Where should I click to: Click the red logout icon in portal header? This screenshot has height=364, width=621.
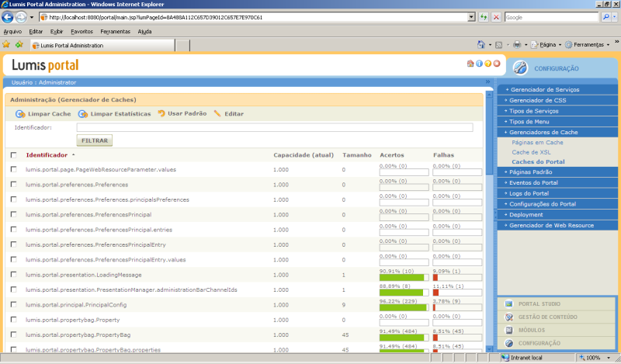[x=497, y=64]
